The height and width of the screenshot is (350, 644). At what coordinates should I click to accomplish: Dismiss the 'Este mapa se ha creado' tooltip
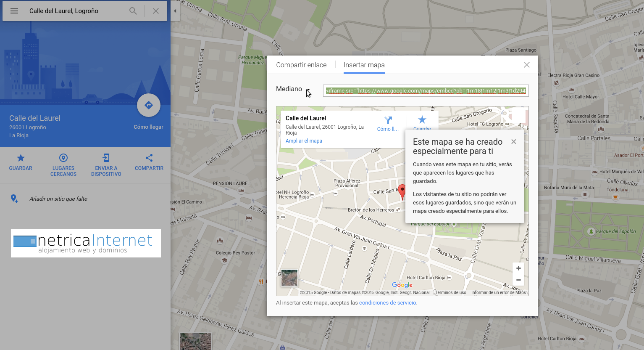[513, 142]
